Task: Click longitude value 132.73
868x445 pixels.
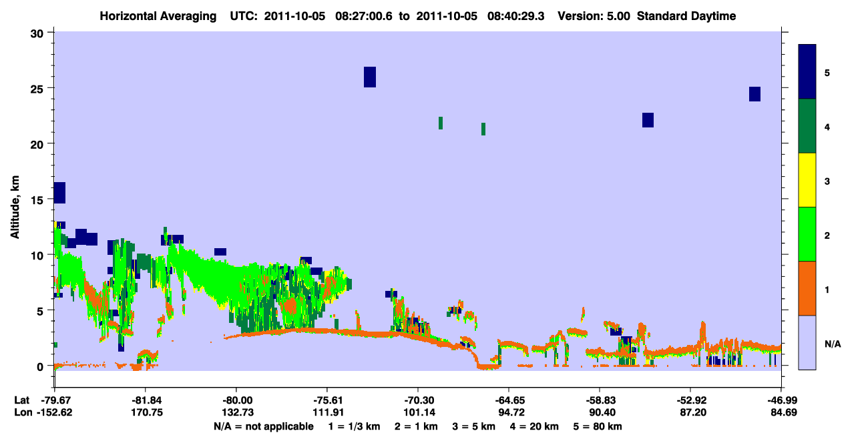Action: (x=236, y=413)
